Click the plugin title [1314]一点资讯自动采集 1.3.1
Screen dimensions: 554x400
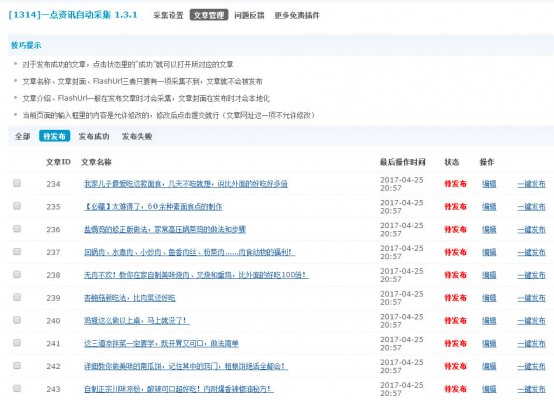click(73, 14)
